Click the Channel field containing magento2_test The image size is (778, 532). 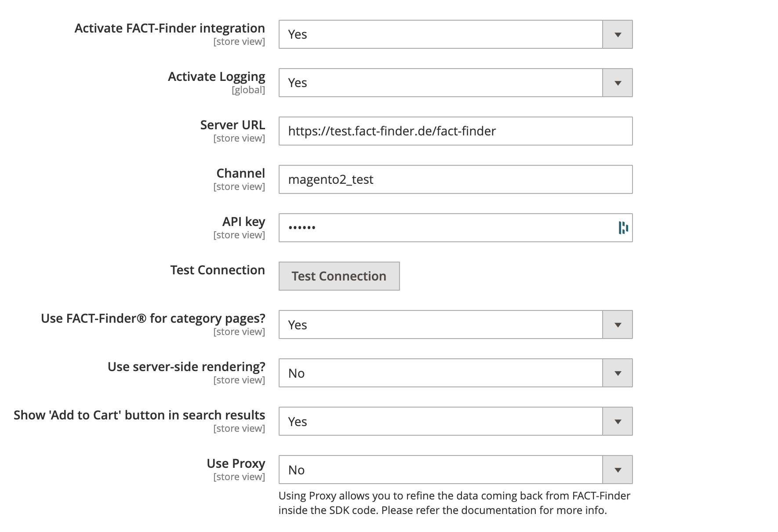pos(455,179)
